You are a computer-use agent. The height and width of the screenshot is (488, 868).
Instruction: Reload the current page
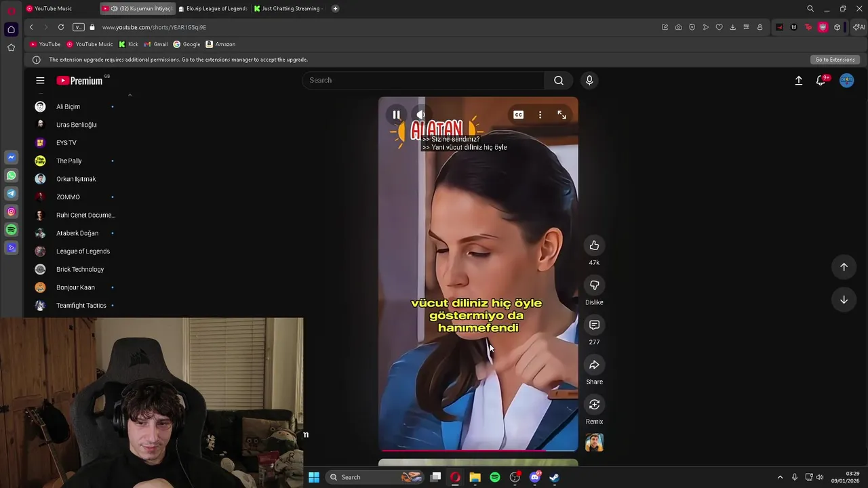(x=61, y=27)
